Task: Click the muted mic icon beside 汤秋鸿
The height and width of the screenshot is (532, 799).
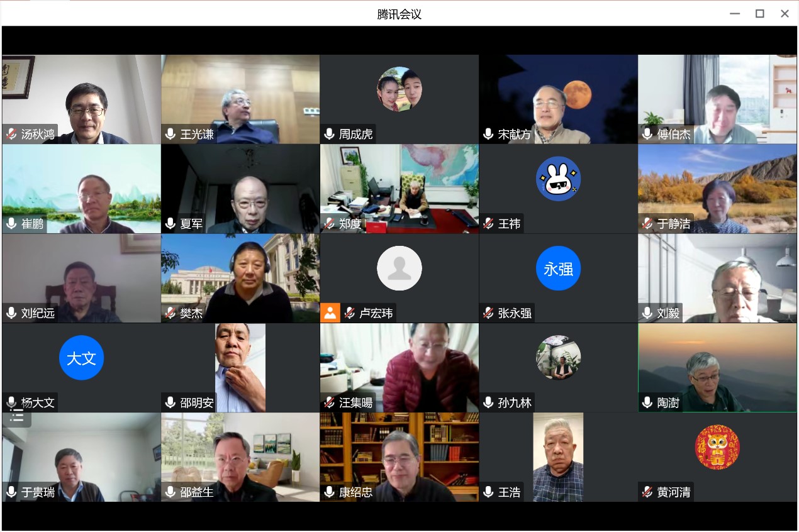Action: [11, 134]
